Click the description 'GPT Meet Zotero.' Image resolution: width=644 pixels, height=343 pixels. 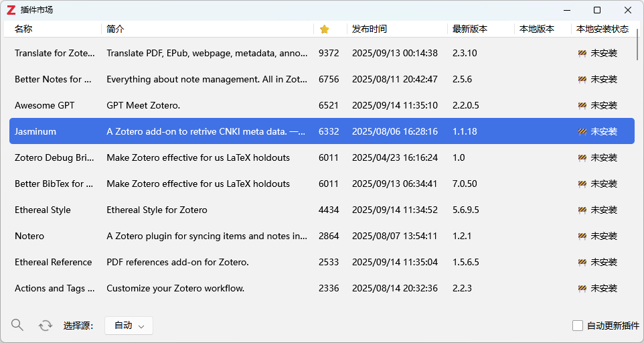pyautogui.click(x=143, y=106)
